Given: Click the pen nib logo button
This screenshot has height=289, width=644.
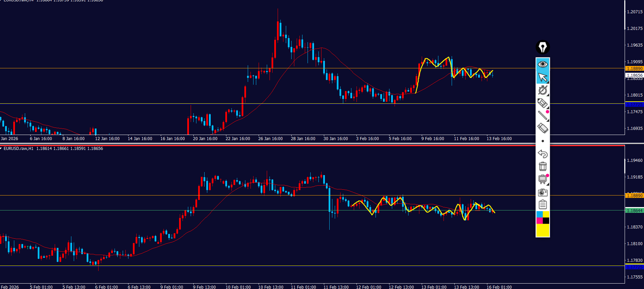Looking at the screenshot, I should pos(543,47).
